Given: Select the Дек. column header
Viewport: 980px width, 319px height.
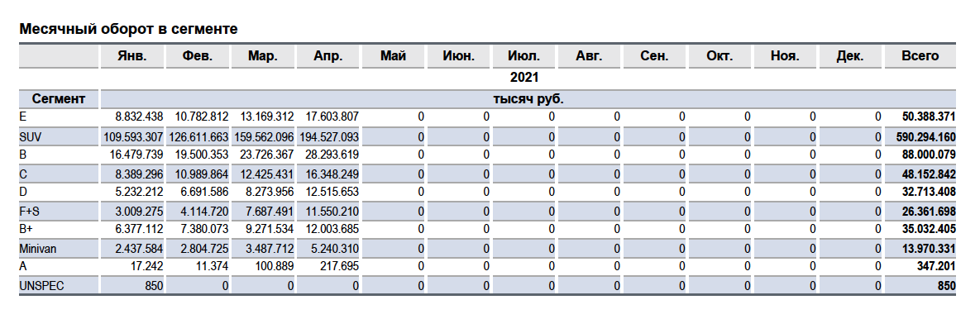Looking at the screenshot, I should (849, 56).
